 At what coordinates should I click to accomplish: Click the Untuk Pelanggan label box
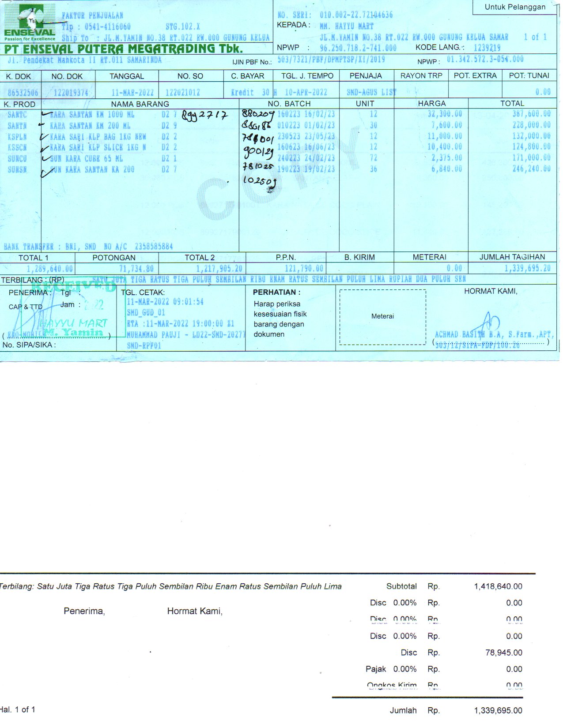click(515, 7)
